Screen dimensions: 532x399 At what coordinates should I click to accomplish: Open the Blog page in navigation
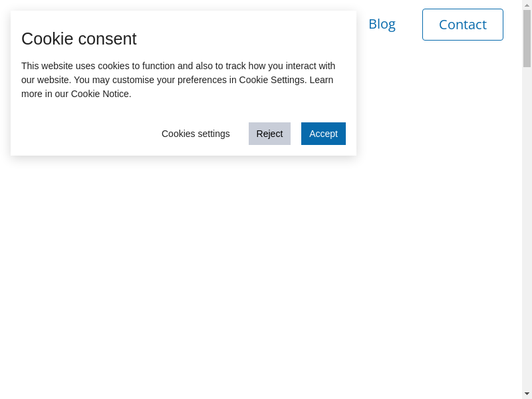click(x=382, y=24)
